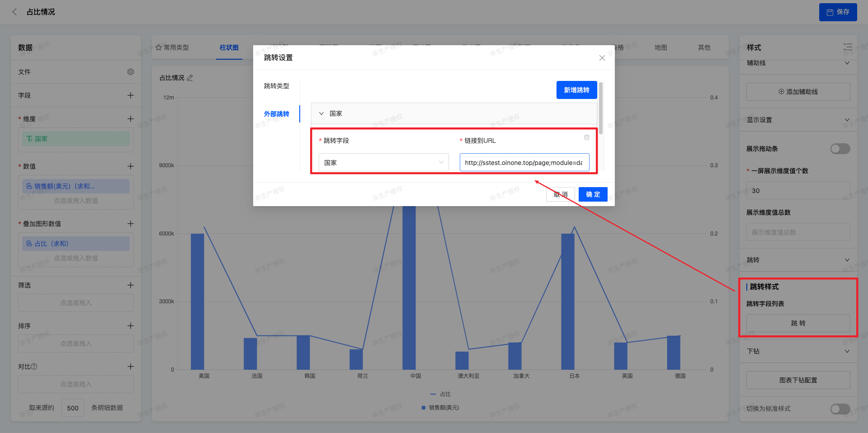Click the 样式 panel menu icon
This screenshot has width=868, height=433.
pos(848,47)
